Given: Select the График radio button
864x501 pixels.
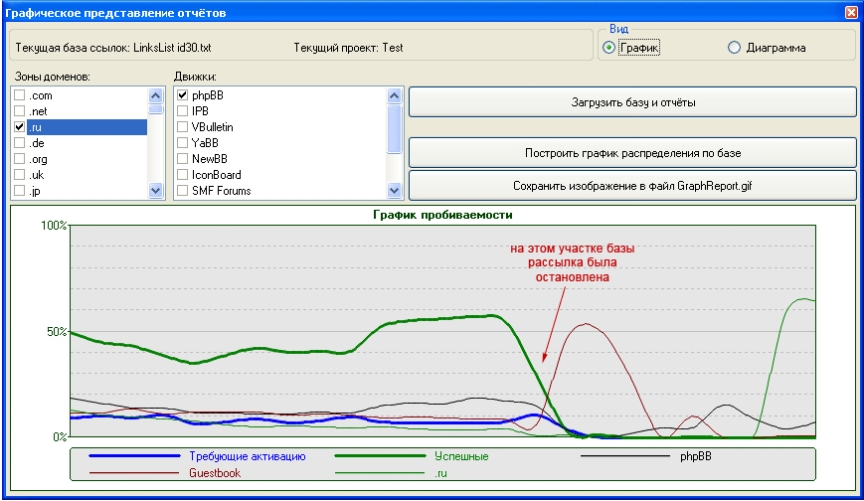Looking at the screenshot, I should tap(609, 48).
